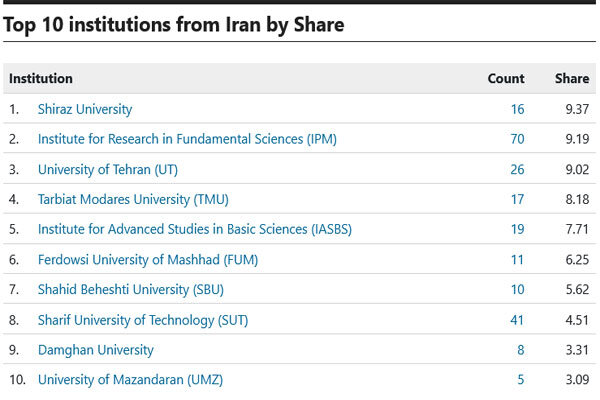Sort table by Share column header

click(572, 78)
